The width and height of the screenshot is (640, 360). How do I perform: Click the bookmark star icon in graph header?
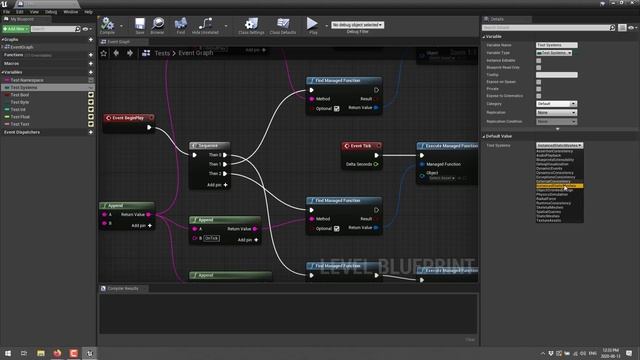point(104,53)
